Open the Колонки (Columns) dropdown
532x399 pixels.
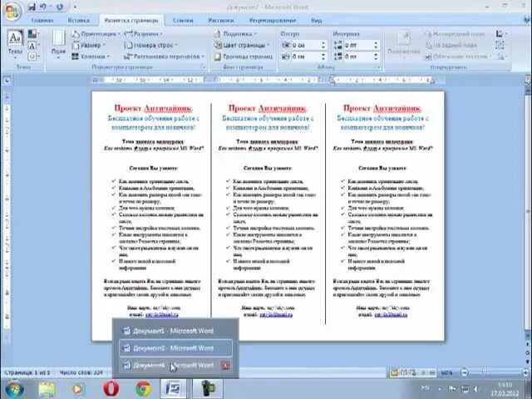(x=91, y=57)
